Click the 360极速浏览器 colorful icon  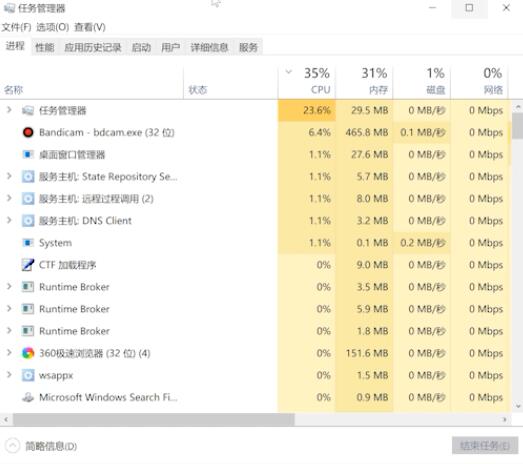point(28,353)
